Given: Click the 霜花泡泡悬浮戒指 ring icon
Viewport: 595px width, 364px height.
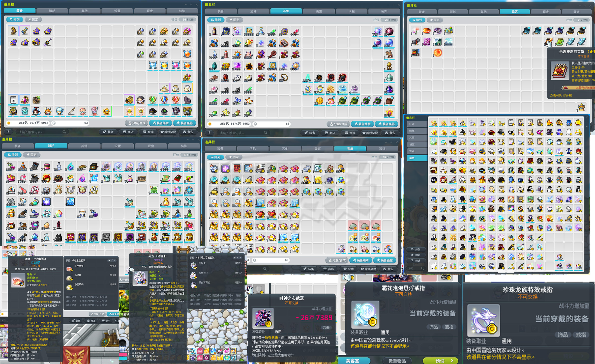Looking at the screenshot, I should point(365,314).
